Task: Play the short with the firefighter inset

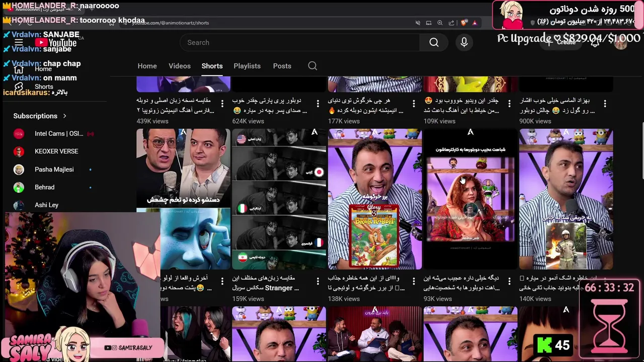Action: pos(566,199)
